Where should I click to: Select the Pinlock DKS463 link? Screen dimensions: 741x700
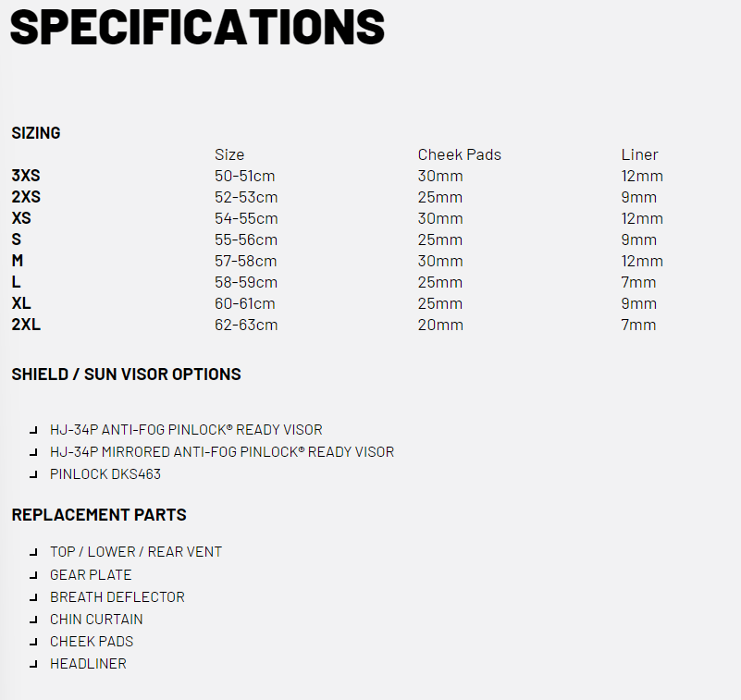pos(105,474)
